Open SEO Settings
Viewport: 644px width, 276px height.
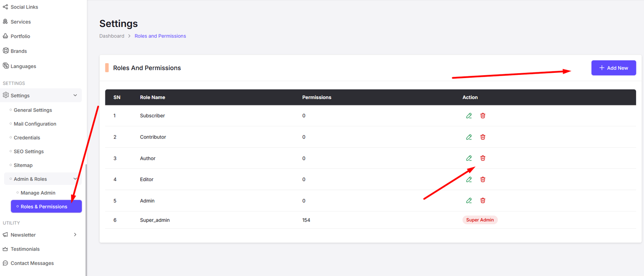click(29, 152)
